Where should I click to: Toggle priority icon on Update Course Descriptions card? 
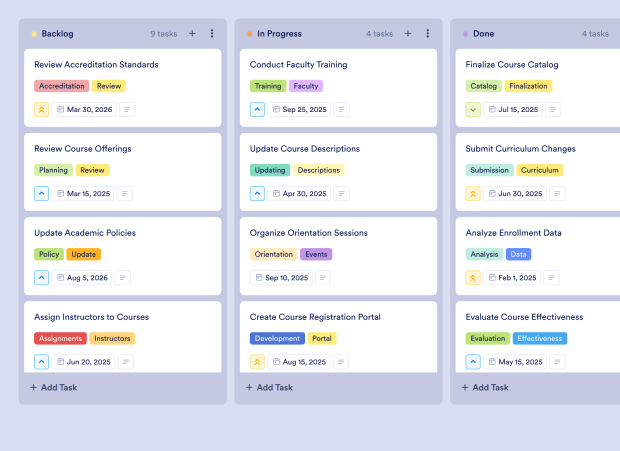click(258, 194)
